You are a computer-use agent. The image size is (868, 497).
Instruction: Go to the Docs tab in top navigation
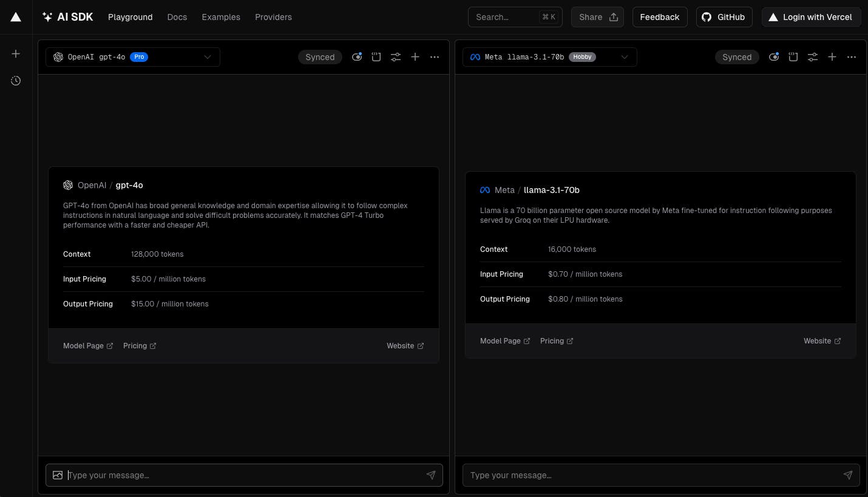(x=177, y=17)
